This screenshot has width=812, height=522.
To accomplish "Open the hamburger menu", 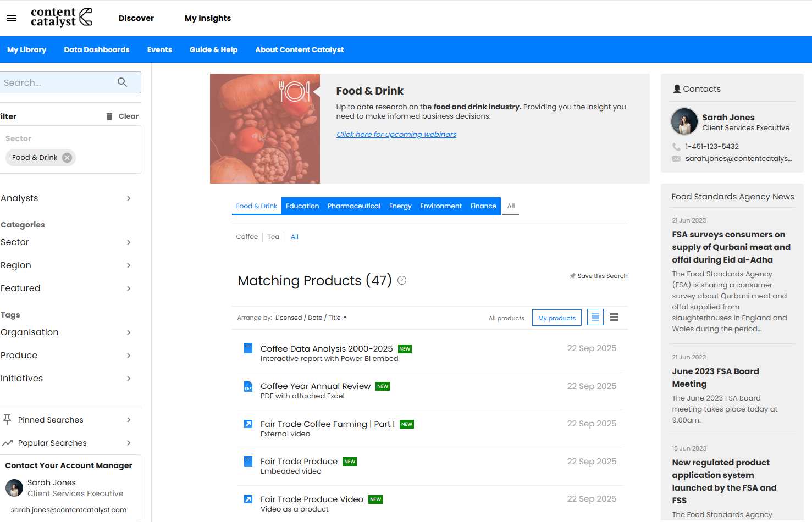I will point(12,18).
